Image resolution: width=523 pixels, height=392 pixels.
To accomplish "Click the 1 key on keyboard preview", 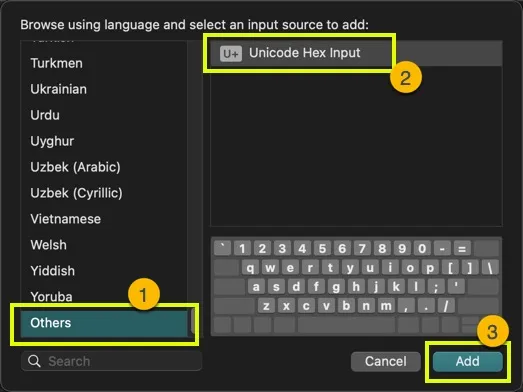I will coord(242,249).
